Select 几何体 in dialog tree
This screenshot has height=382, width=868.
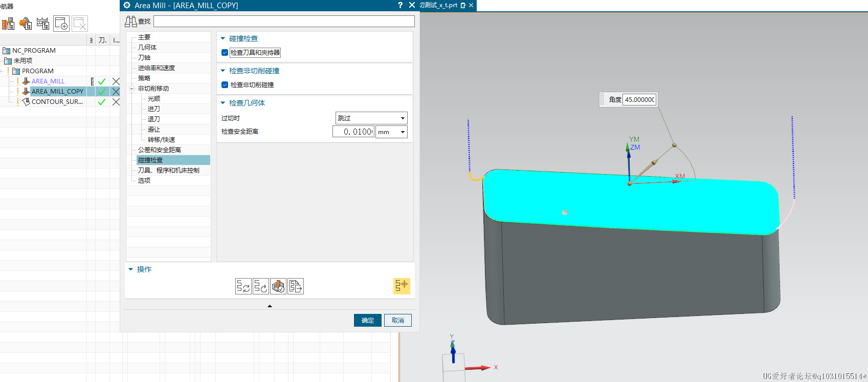pos(147,48)
